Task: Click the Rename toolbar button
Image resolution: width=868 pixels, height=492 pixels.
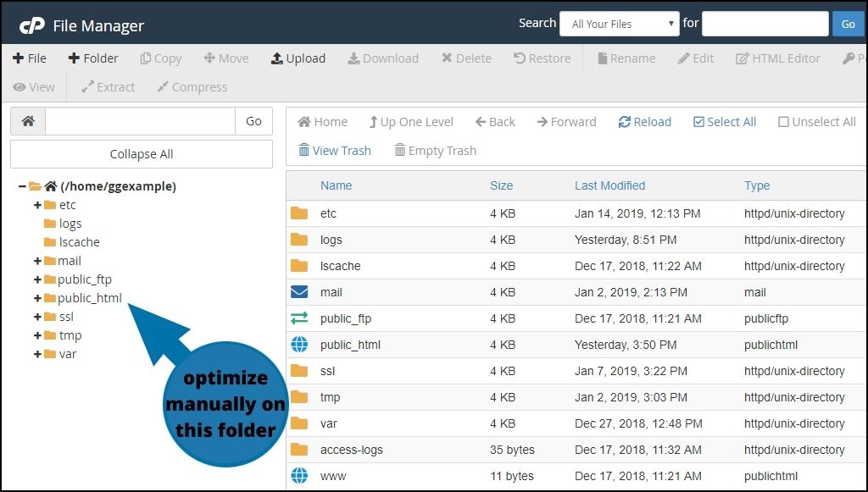Action: point(626,58)
